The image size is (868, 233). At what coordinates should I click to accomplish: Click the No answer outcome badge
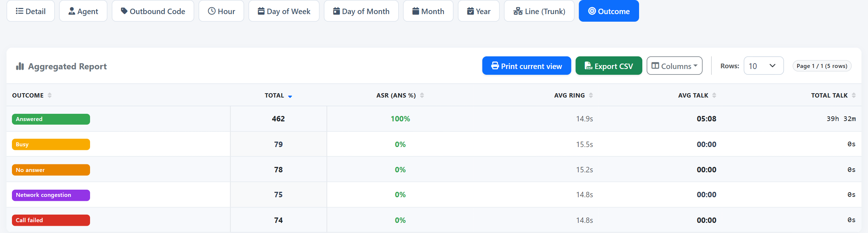pos(51,170)
